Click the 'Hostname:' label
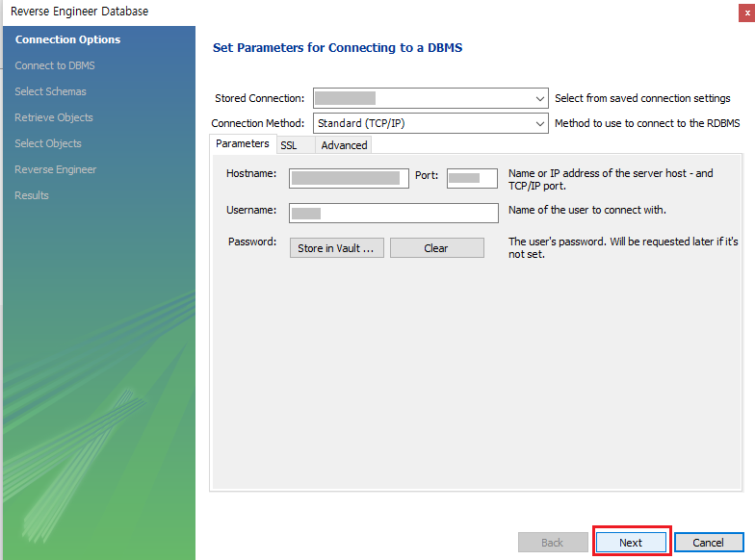This screenshot has width=755, height=560. 251,173
